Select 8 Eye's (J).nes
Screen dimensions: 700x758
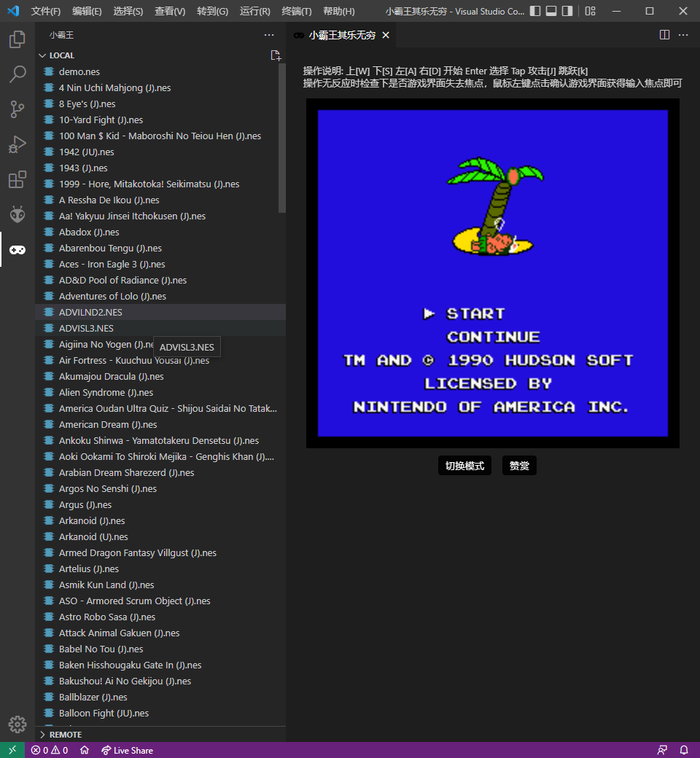160,103
